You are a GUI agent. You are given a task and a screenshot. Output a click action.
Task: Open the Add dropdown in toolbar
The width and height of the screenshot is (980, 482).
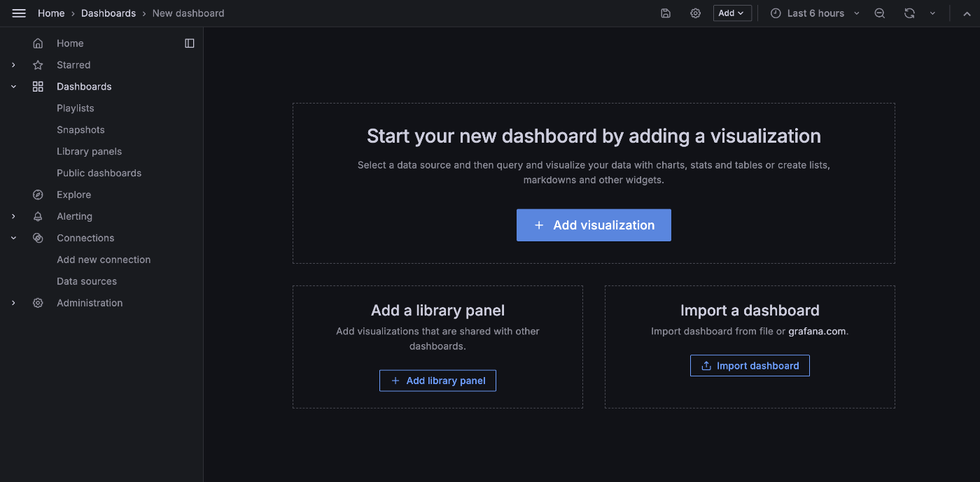tap(732, 13)
